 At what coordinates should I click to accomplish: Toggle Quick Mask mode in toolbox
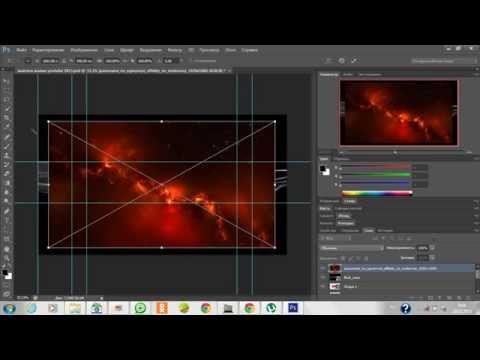tap(6, 285)
